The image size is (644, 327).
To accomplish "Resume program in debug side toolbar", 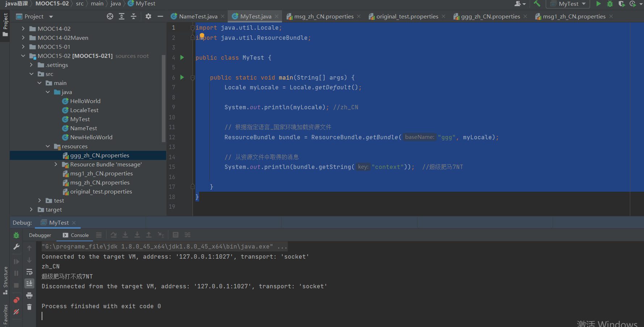I will pos(16,261).
